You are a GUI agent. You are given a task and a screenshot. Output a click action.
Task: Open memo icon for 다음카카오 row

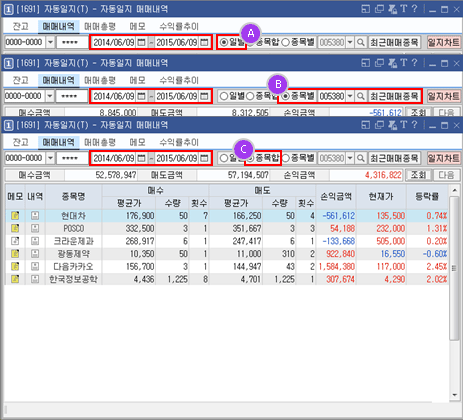15,267
